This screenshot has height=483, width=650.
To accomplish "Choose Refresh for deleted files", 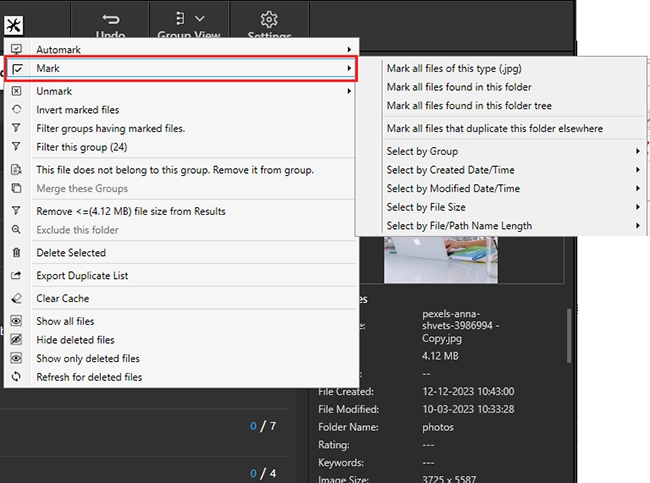I will pyautogui.click(x=181, y=377).
